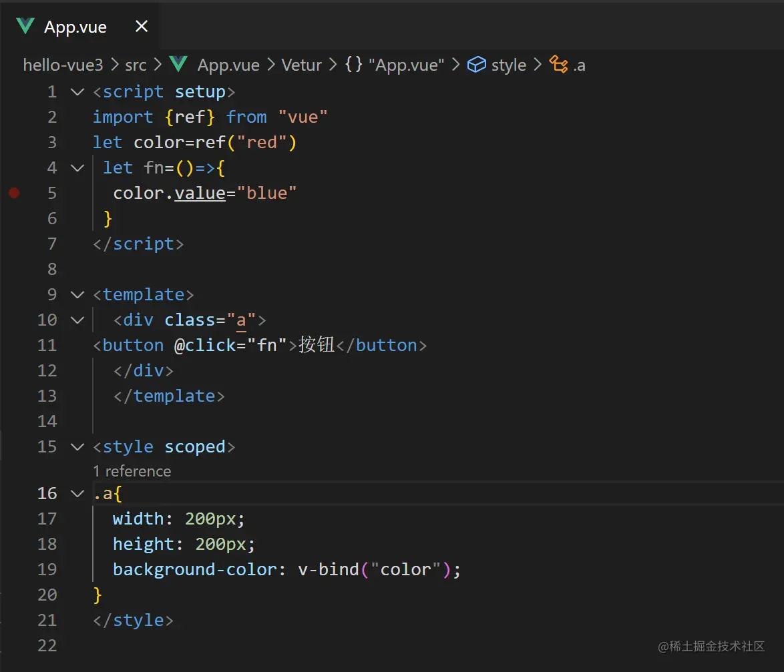Image resolution: width=784 pixels, height=672 pixels.
Task: Collapse the template block at line 9
Action: pos(77,295)
